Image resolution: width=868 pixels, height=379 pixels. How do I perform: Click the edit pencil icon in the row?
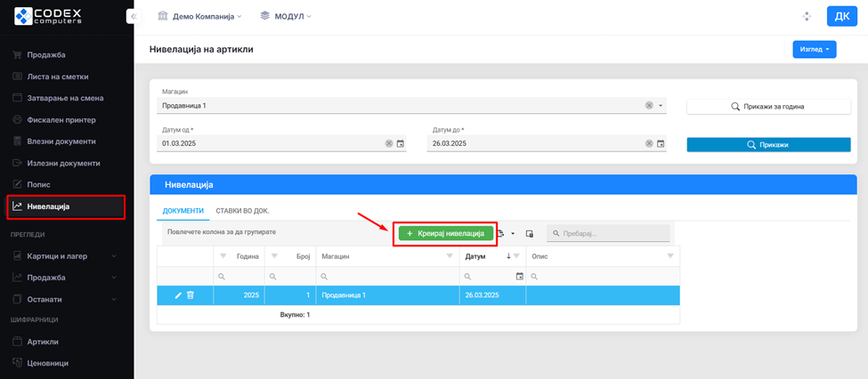(x=178, y=295)
